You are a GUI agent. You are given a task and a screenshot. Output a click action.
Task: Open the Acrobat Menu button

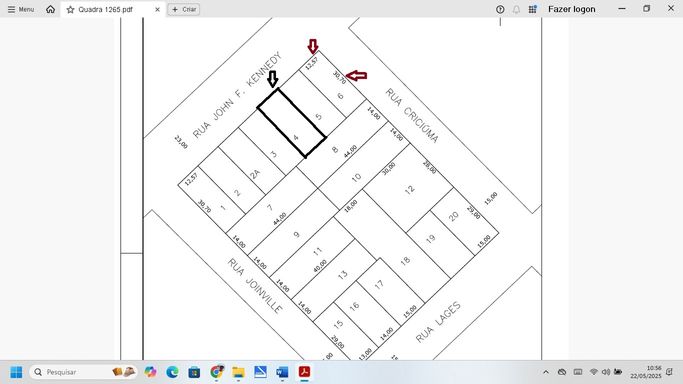click(x=20, y=9)
